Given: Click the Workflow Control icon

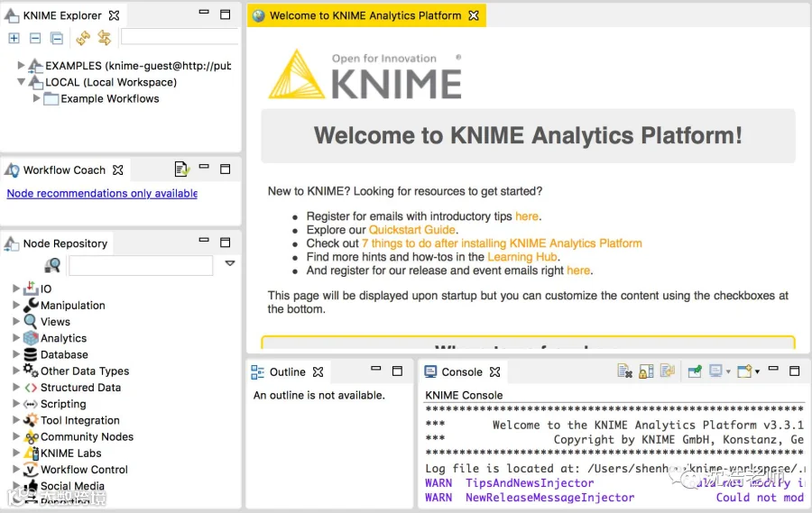Looking at the screenshot, I should (31, 469).
